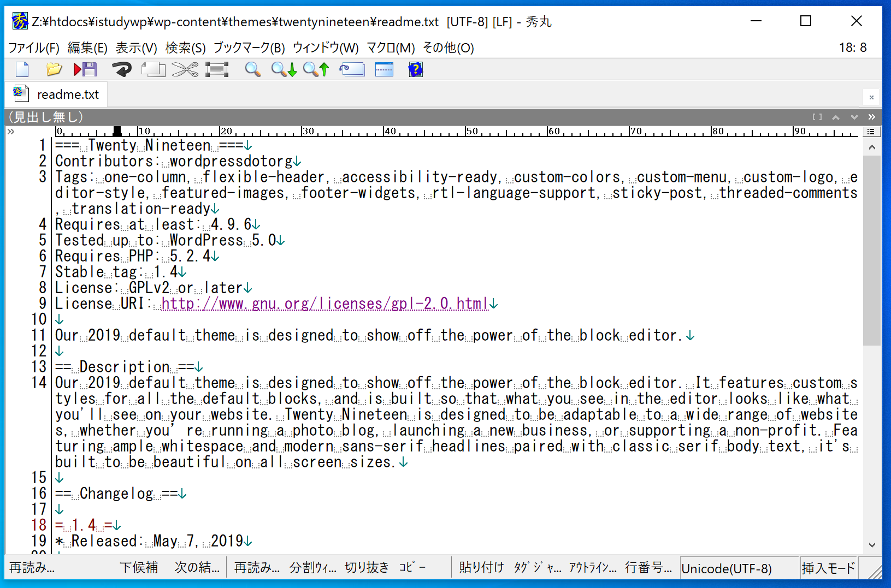The width and height of the screenshot is (891, 588).
Task: Toggle the 挿入モード insert mode indicator
Action: coord(828,569)
